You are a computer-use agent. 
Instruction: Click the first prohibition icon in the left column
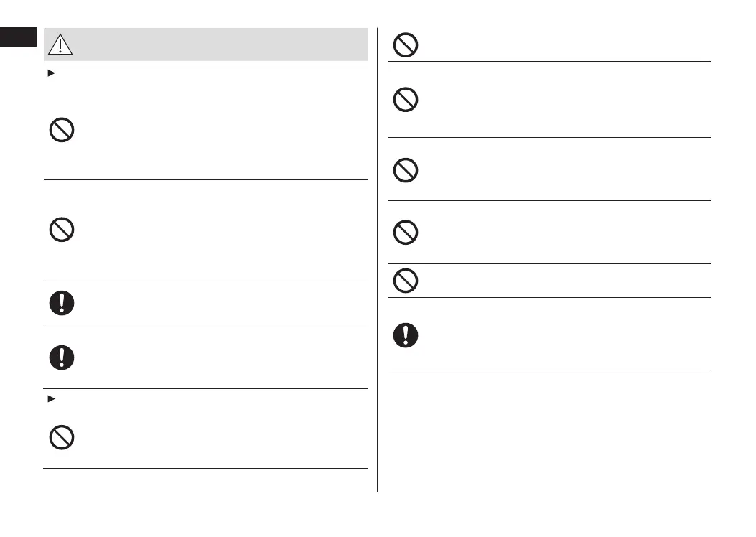62,131
